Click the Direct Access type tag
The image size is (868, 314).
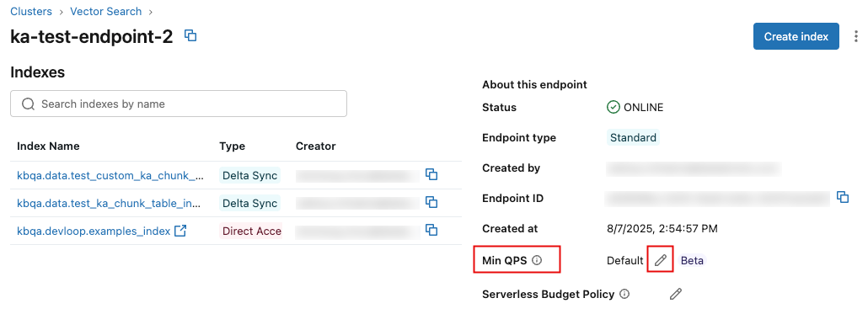[251, 231]
